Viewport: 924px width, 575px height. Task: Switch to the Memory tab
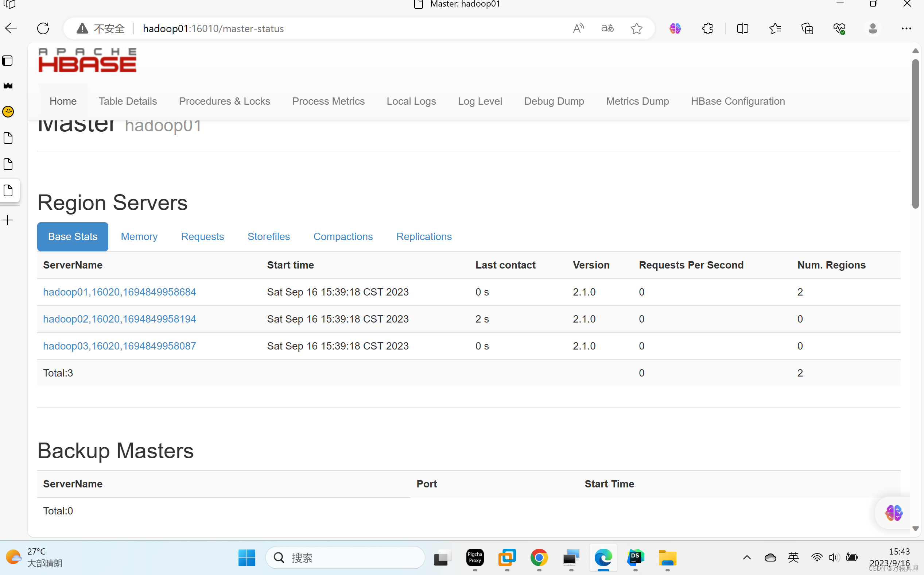[139, 236]
